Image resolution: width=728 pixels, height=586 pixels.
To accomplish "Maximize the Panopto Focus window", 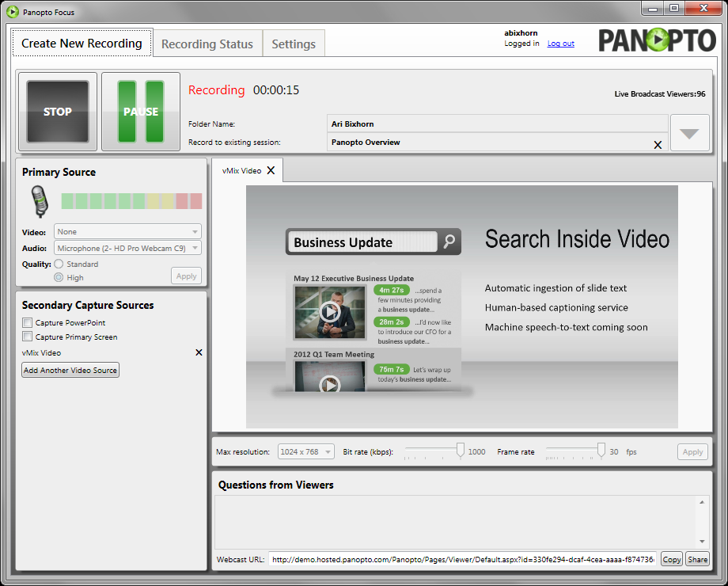I will 674,9.
